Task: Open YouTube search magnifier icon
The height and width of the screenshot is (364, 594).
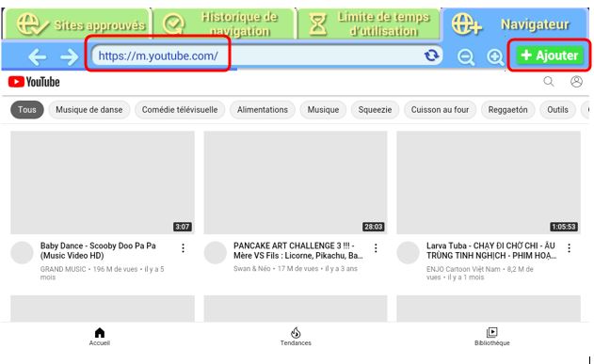Action: coord(549,81)
